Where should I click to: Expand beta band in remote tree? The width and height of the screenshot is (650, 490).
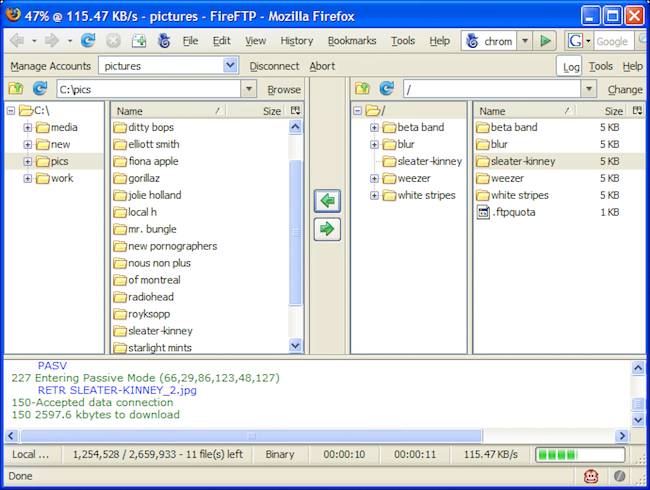point(374,127)
